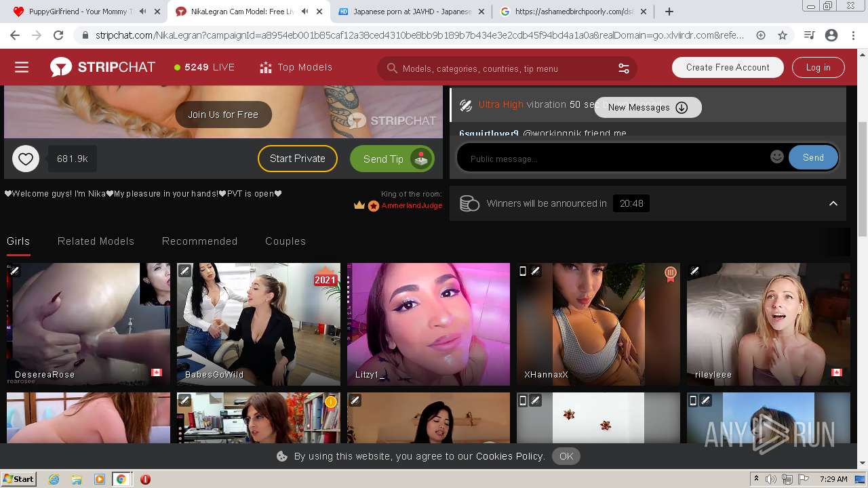Switch to the Related Models tab
This screenshot has width=868, height=488.
(96, 241)
